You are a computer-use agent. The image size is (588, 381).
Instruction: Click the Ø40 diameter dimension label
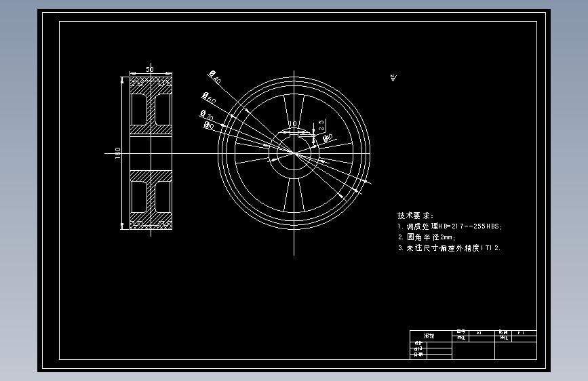tap(215, 77)
